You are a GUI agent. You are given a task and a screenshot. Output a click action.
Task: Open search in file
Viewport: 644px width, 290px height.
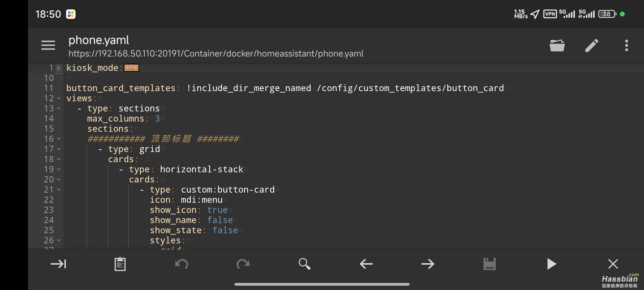coord(304,264)
